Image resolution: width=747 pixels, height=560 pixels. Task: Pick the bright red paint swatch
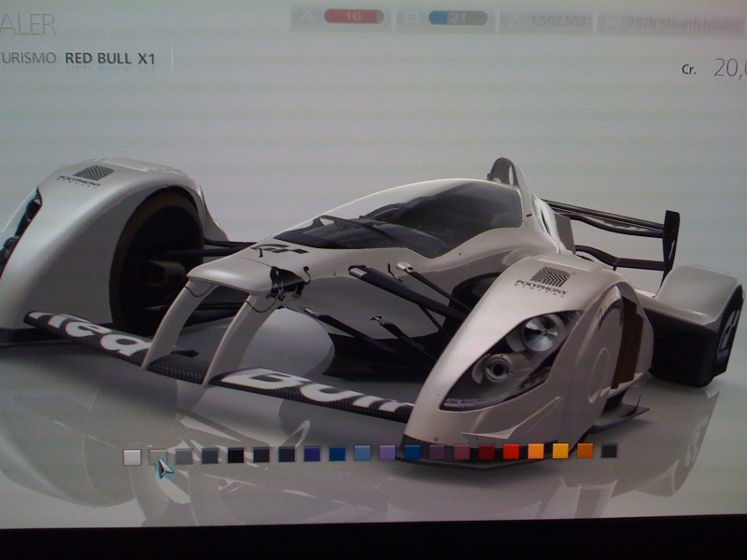click(511, 451)
